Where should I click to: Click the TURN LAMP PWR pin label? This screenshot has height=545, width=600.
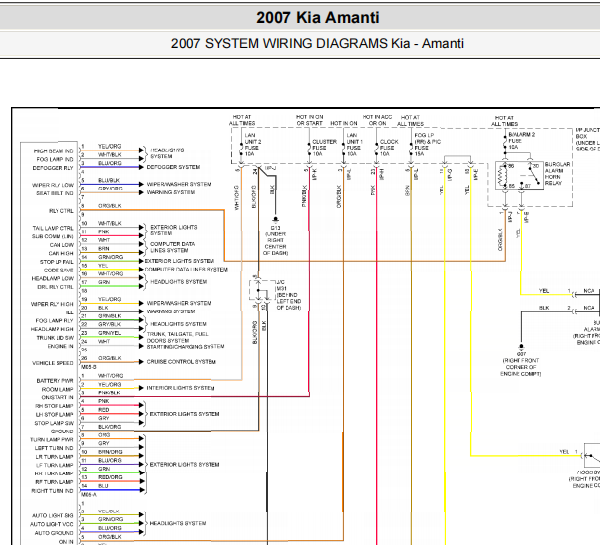click(x=51, y=440)
